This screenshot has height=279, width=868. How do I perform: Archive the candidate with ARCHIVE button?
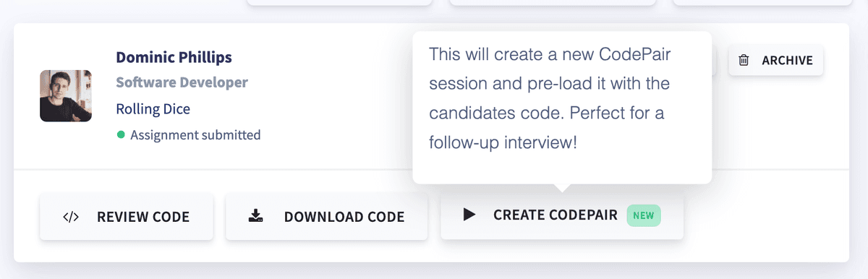click(x=775, y=60)
